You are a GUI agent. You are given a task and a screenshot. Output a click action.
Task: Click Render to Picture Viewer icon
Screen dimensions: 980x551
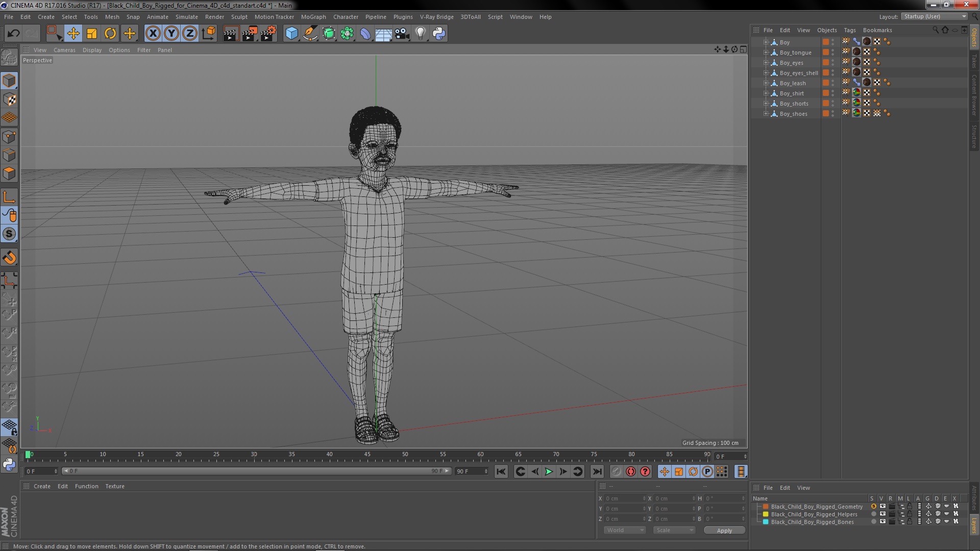point(250,34)
